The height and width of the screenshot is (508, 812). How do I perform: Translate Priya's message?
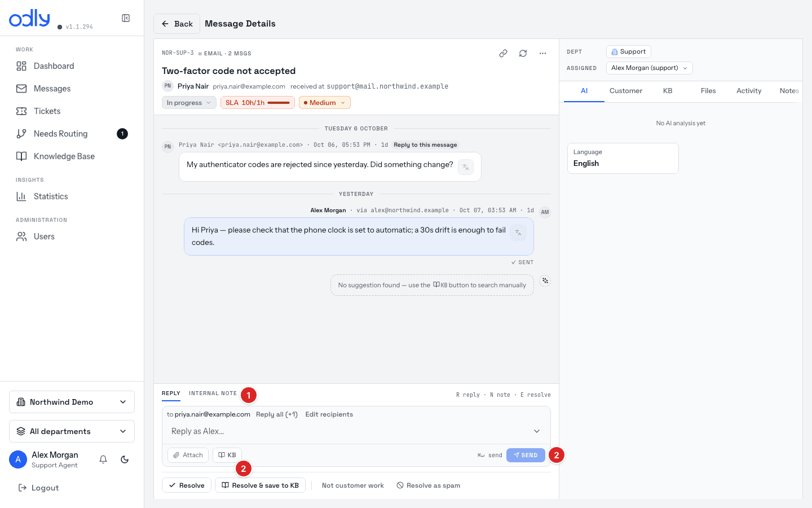coord(466,167)
